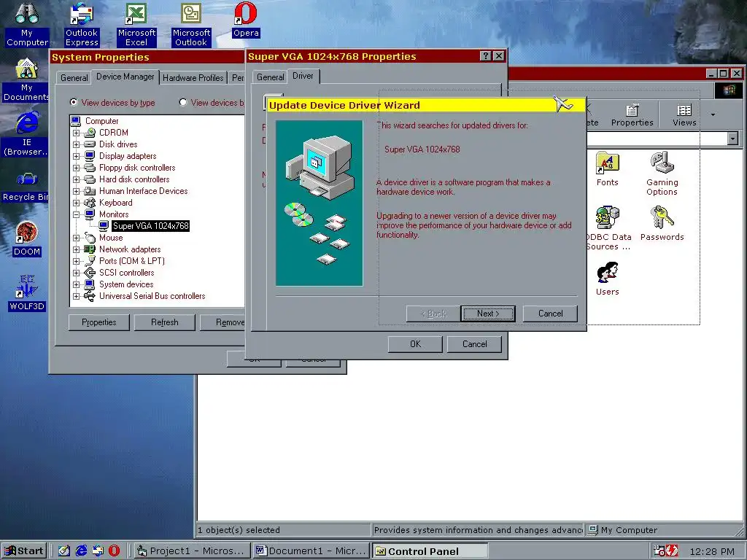Open Gaming Options in Control Panel
The height and width of the screenshot is (560, 747).
(x=662, y=174)
